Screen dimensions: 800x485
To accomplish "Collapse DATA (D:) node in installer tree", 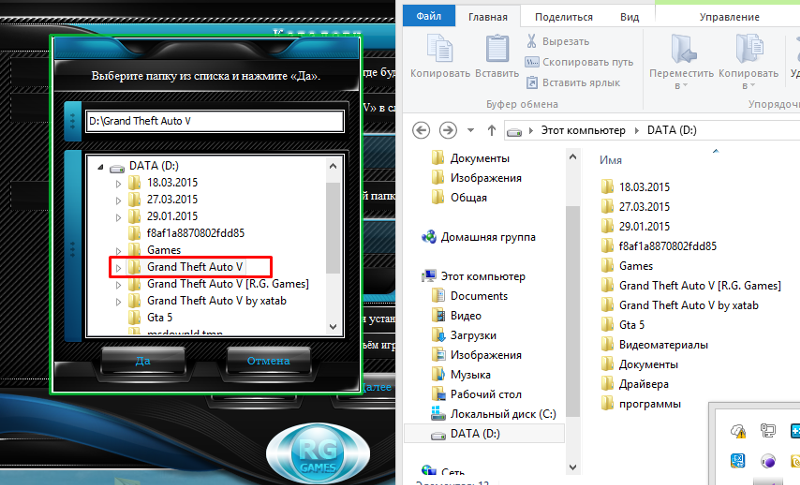I will 101,167.
